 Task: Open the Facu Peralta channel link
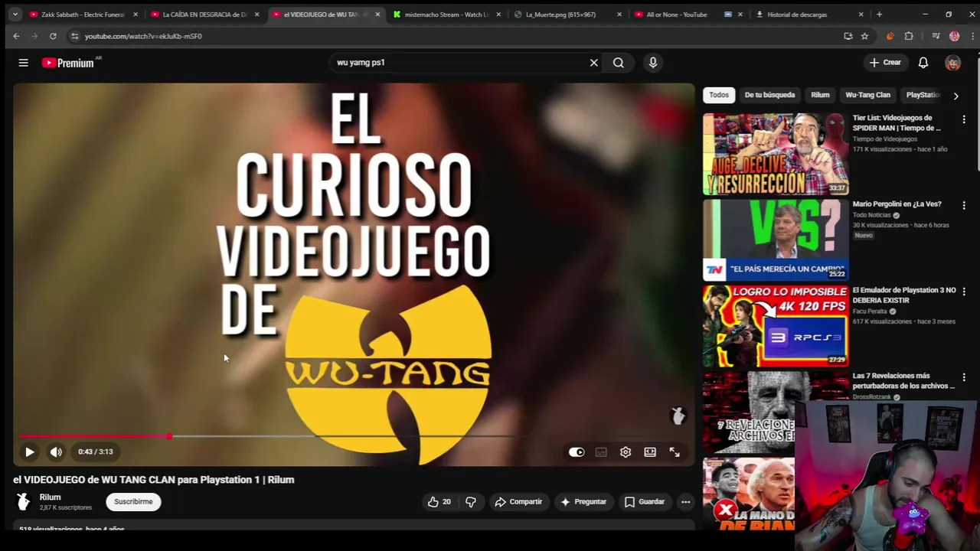[870, 311]
